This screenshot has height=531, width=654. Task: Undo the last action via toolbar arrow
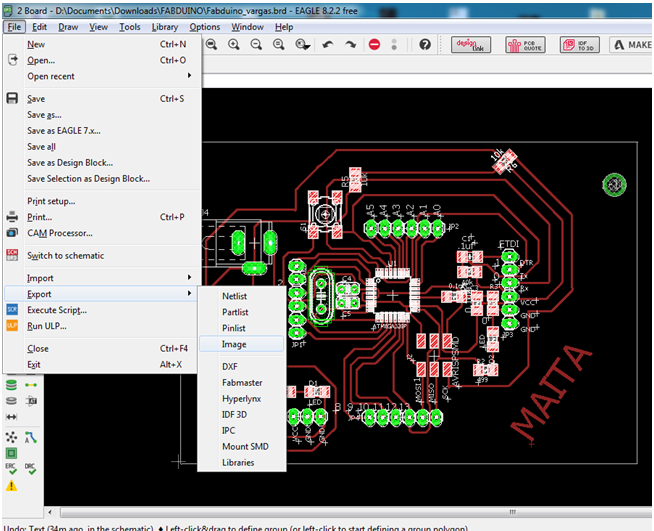(x=328, y=44)
